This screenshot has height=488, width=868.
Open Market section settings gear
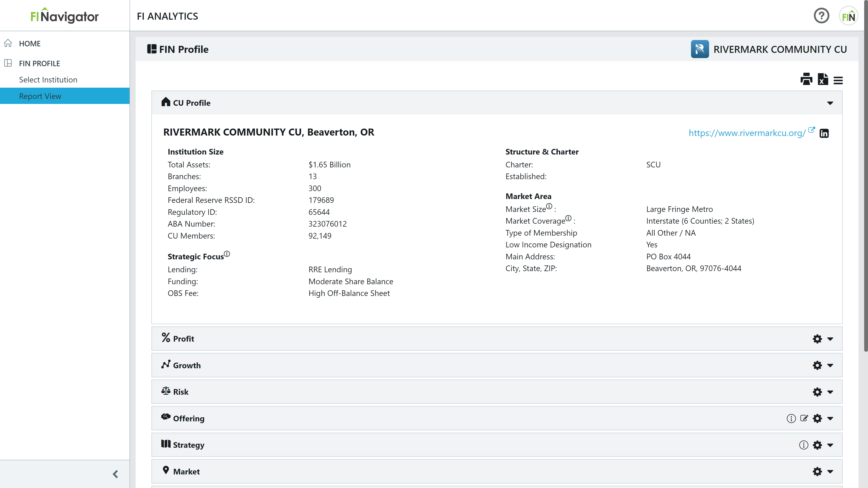pos(817,472)
